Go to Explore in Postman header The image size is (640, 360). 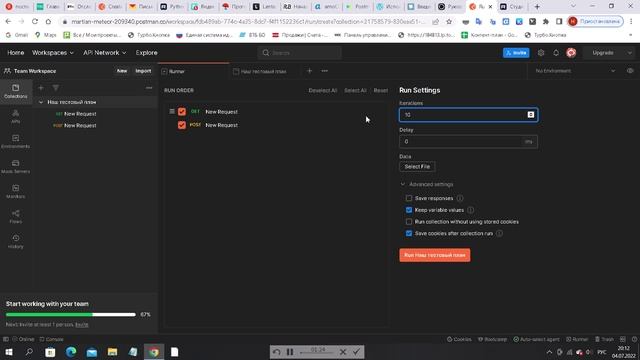147,53
